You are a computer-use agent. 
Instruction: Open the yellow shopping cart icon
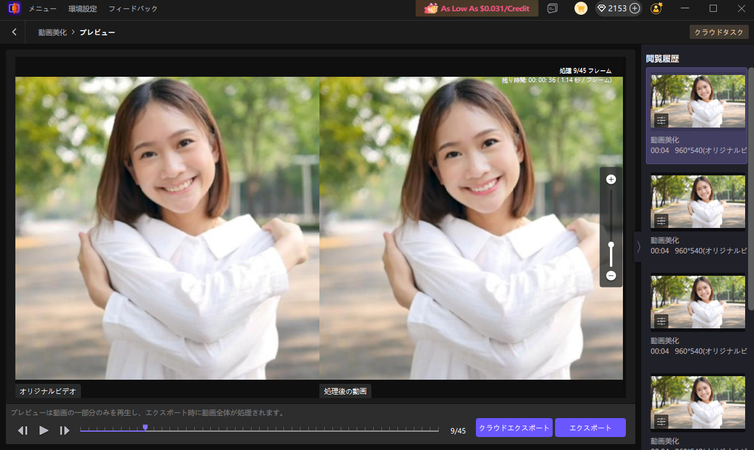click(581, 8)
